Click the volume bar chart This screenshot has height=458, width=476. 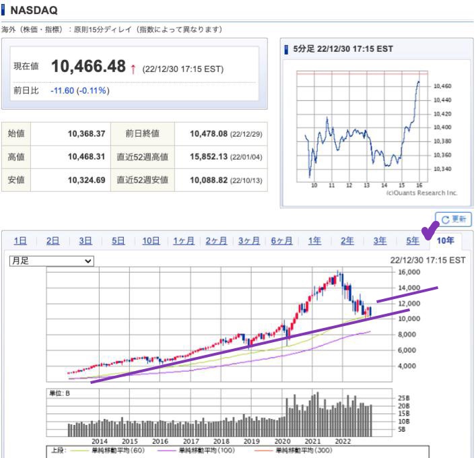(219, 412)
